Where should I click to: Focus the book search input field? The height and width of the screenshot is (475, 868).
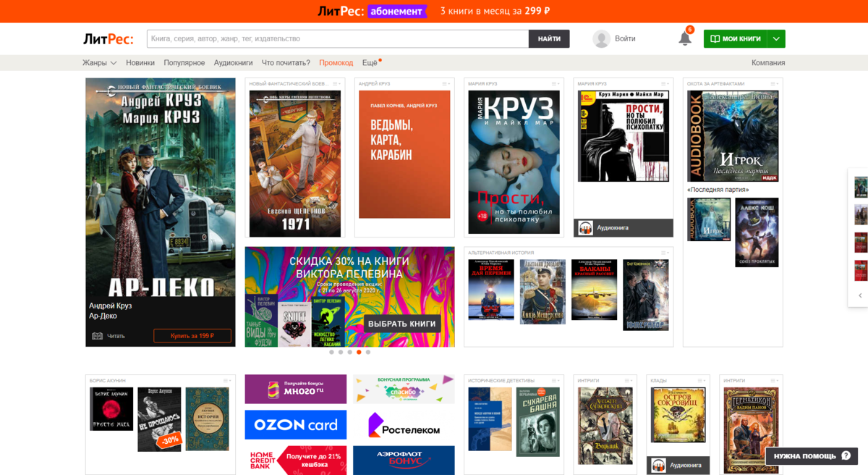(338, 39)
